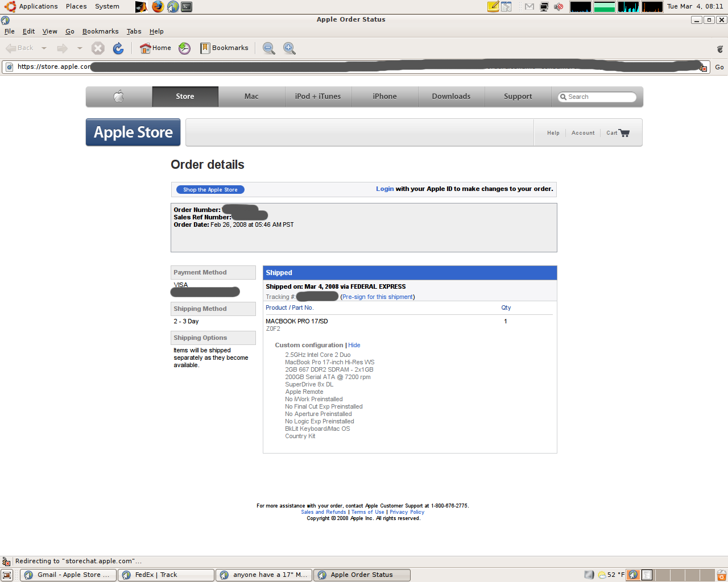Open the Places menu
This screenshot has width=728, height=582.
pyautogui.click(x=76, y=7)
